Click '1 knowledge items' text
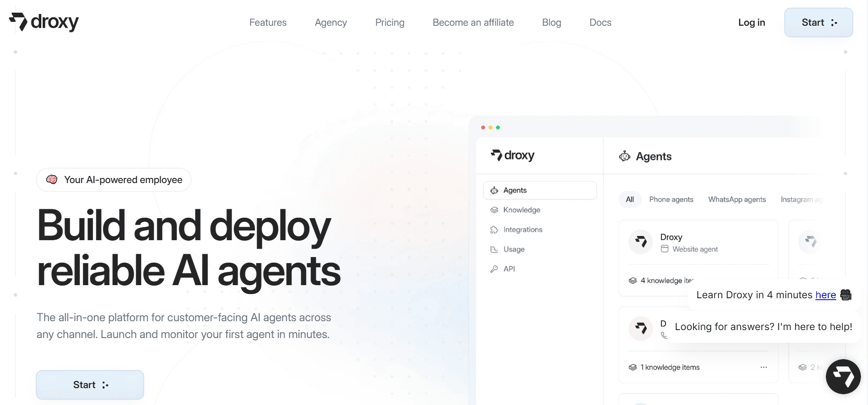 pos(670,368)
